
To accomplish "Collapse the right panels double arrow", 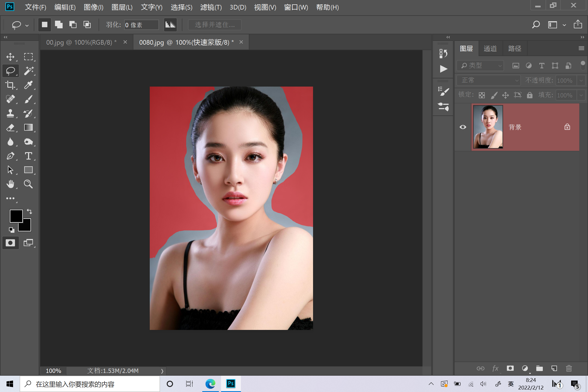I will pyautogui.click(x=582, y=37).
